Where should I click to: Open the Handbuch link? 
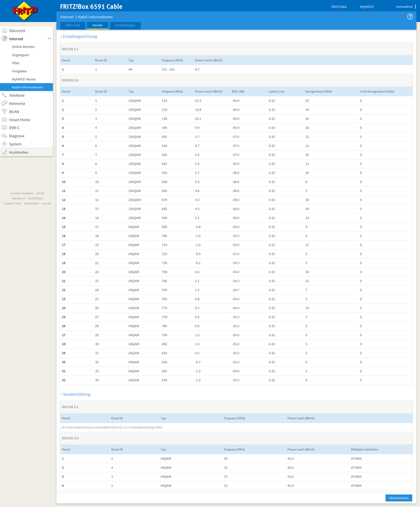coord(18,198)
